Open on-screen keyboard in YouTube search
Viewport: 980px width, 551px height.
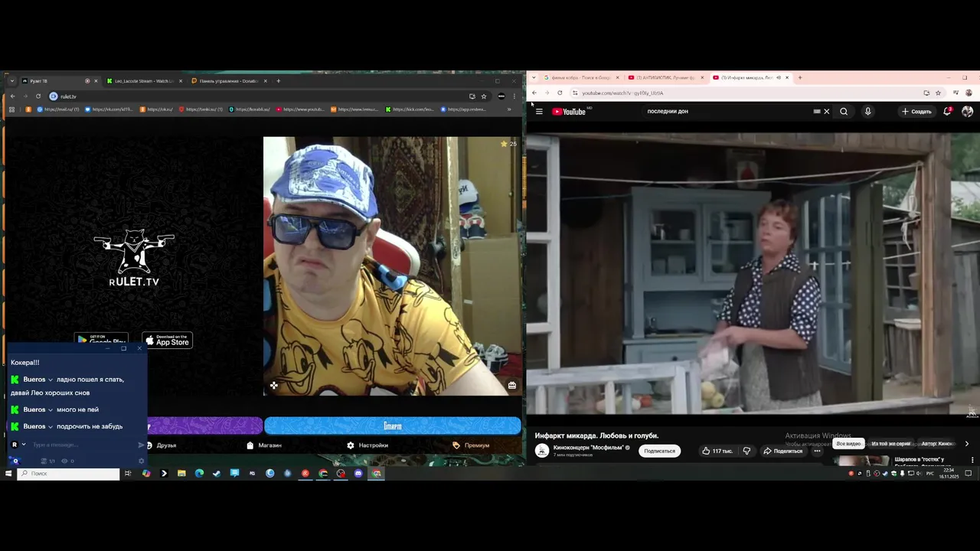[x=817, y=112]
